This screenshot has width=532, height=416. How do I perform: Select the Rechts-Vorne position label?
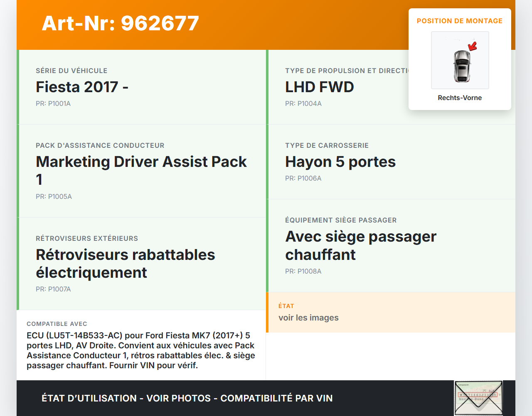[460, 98]
